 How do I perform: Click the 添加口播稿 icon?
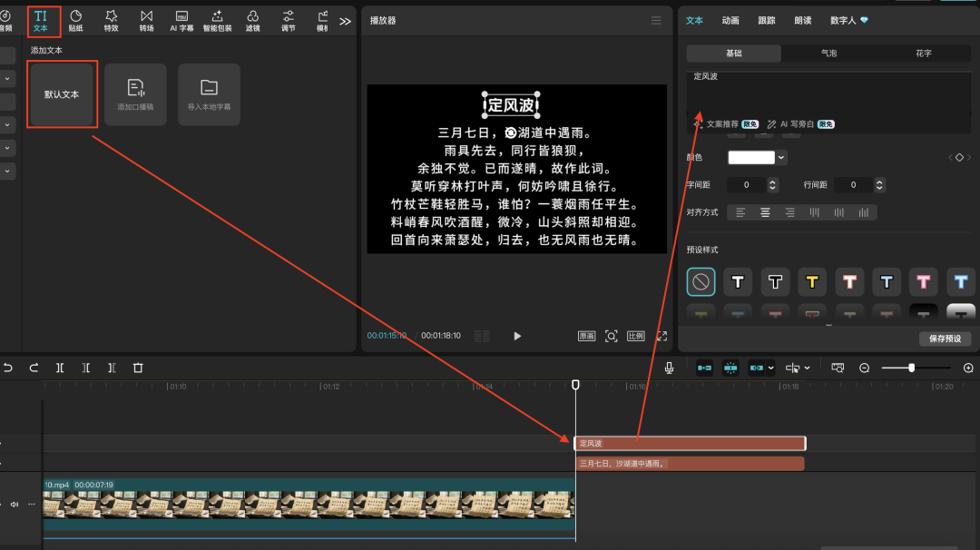135,94
